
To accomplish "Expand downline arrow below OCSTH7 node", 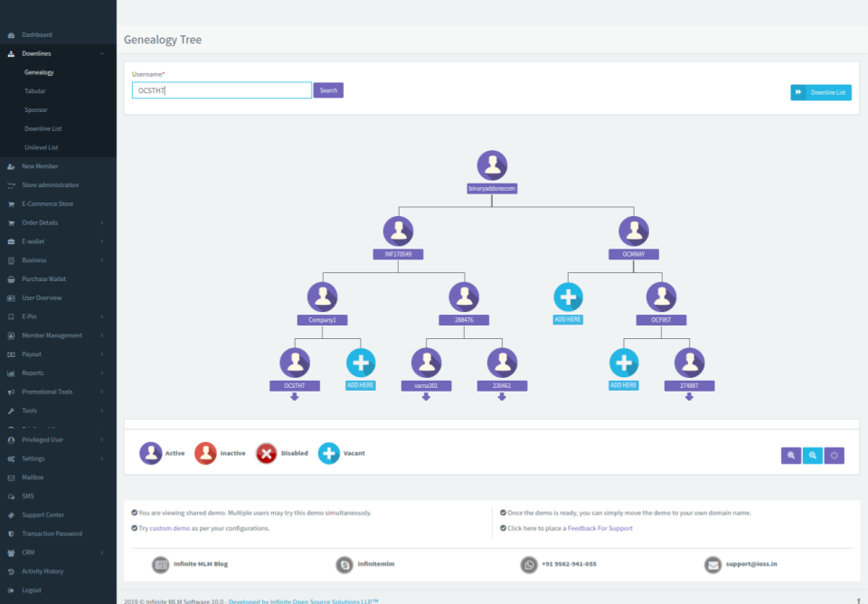I will [294, 397].
